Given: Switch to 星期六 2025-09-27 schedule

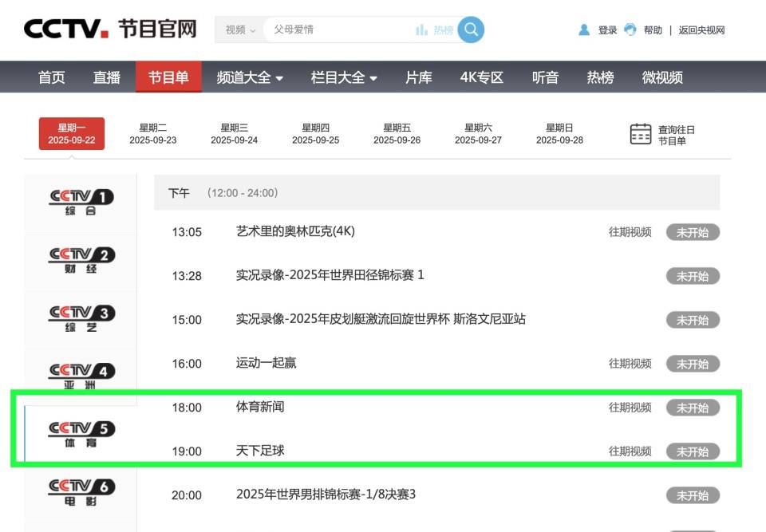Looking at the screenshot, I should coord(478,134).
